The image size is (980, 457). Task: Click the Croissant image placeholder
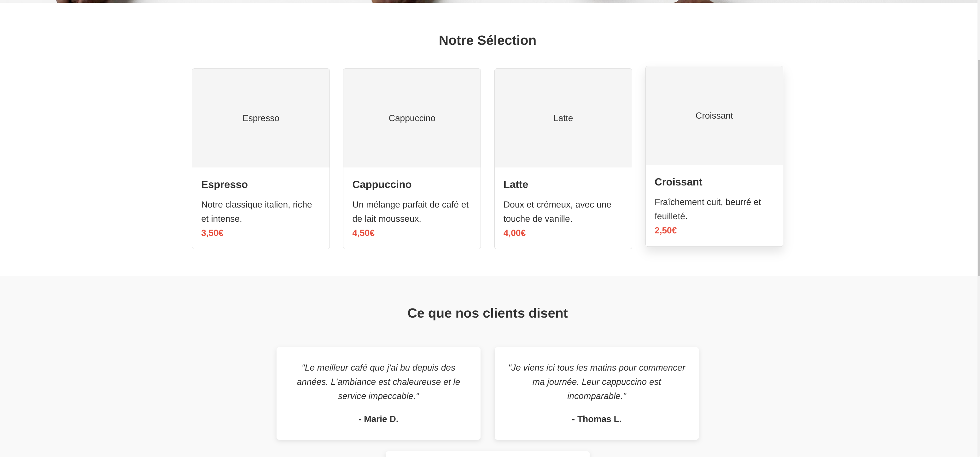714,115
